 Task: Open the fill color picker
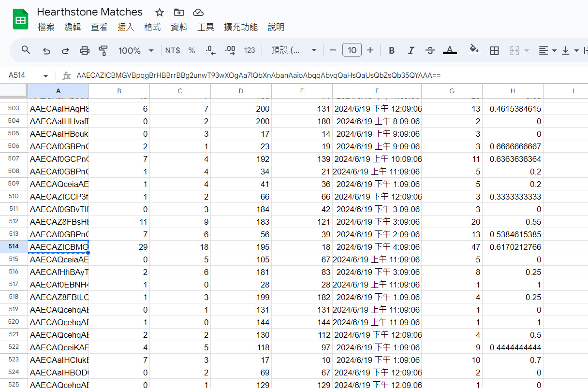tap(474, 50)
